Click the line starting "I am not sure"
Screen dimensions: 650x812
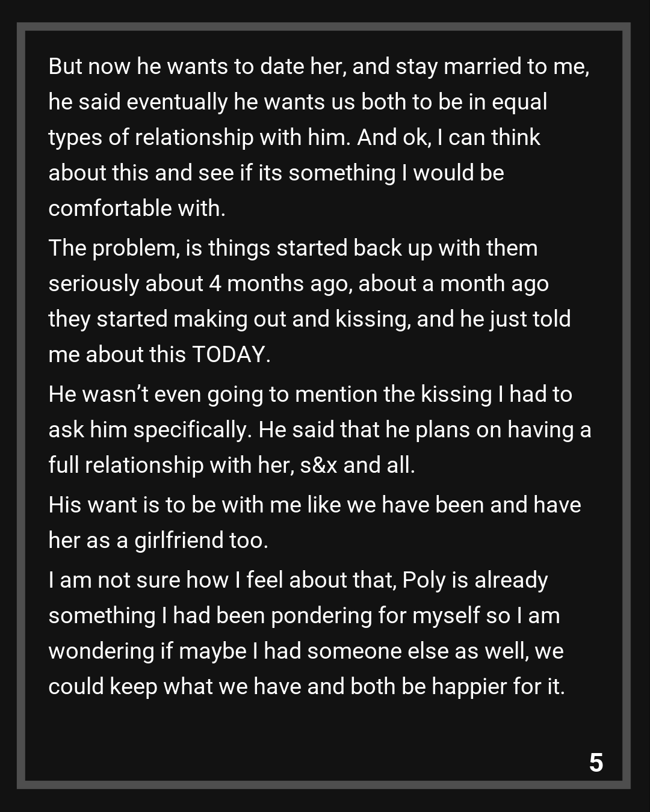298,580
